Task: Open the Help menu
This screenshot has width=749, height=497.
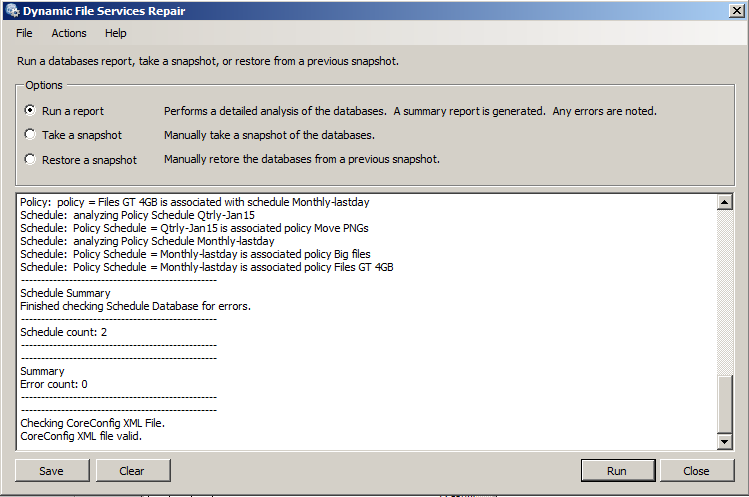Action: 116,33
